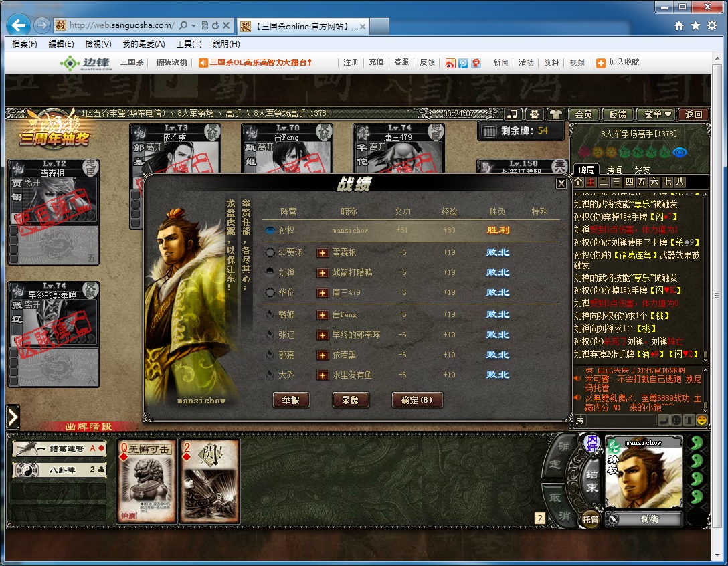Select the 全 log filter

tap(579, 182)
